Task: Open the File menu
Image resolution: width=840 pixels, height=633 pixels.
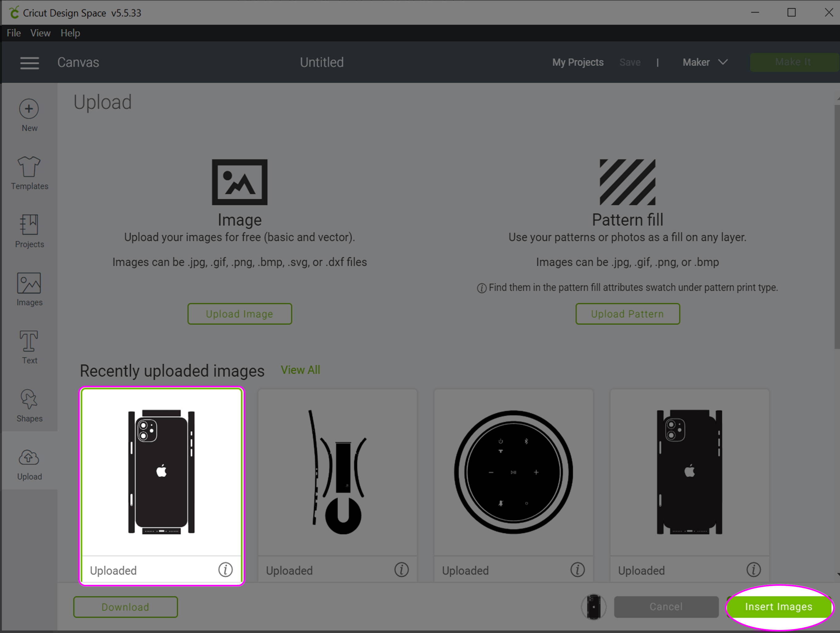Action: tap(14, 33)
